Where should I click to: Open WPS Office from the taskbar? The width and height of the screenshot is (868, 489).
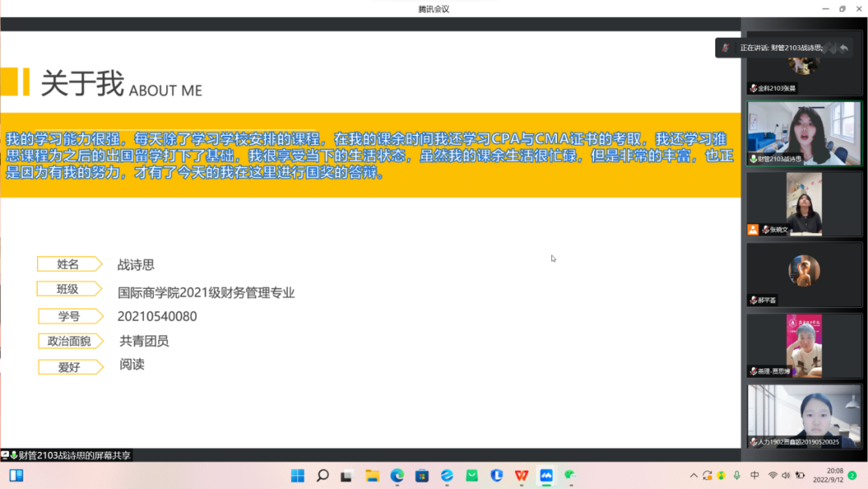point(522,475)
